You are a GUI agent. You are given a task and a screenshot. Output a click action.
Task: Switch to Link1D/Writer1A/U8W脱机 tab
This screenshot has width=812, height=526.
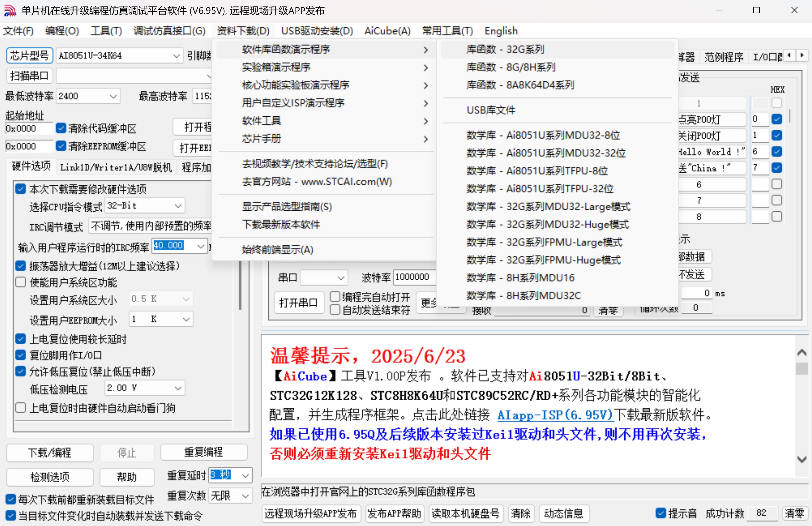pos(116,167)
